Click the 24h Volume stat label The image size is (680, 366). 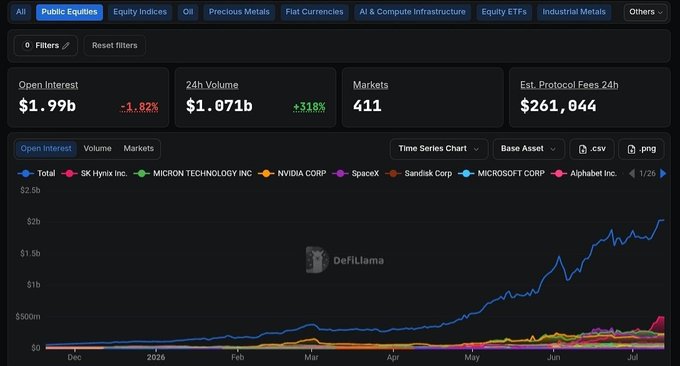[x=212, y=85]
